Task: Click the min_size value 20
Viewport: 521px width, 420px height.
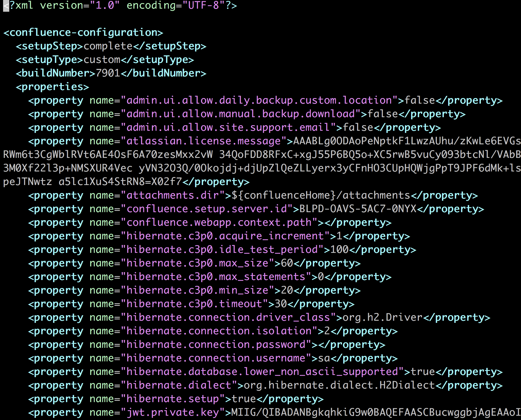Action: (287, 290)
